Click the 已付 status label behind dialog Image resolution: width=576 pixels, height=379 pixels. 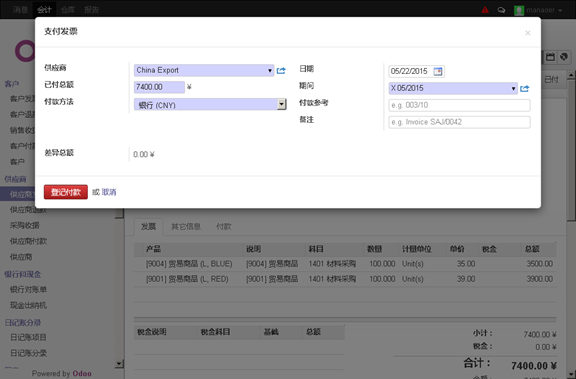coord(551,80)
